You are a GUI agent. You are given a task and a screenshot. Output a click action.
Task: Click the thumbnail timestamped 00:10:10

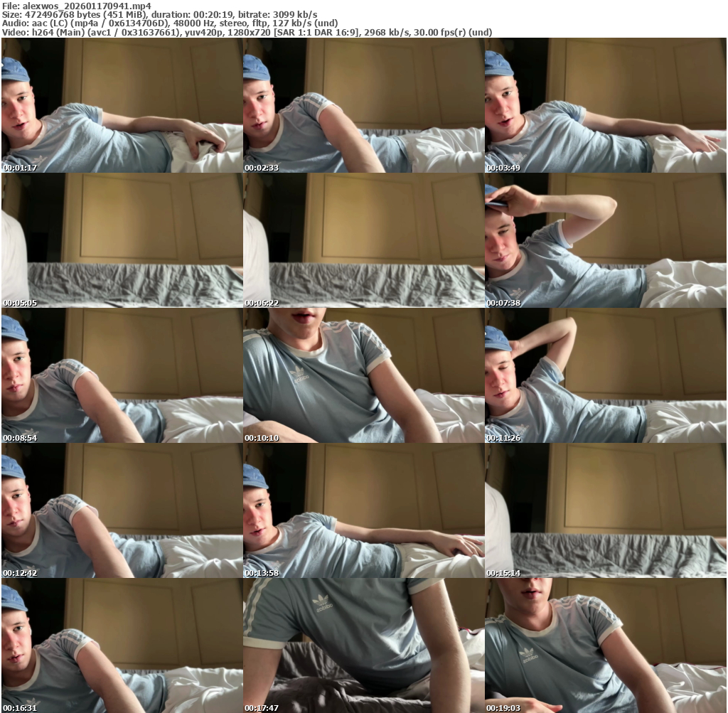[364, 375]
